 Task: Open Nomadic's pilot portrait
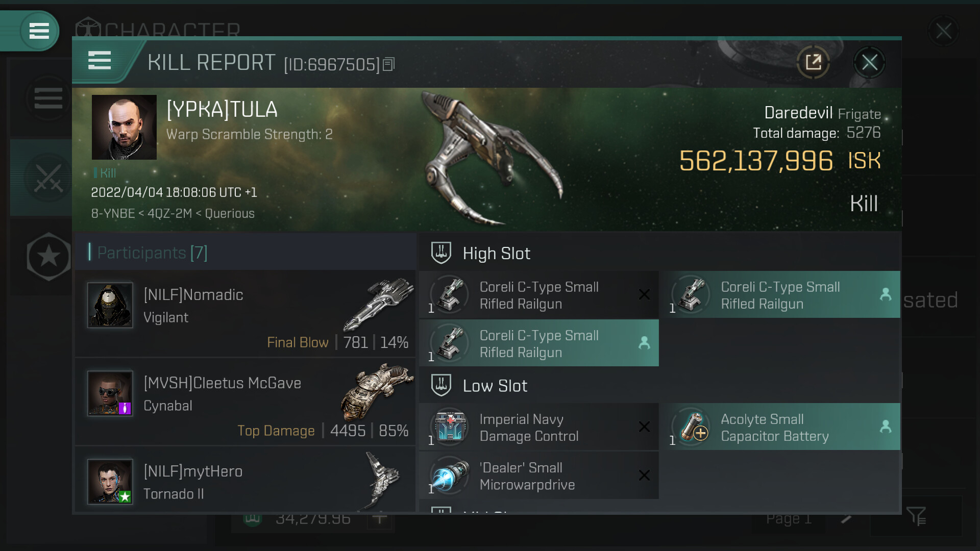tap(110, 305)
